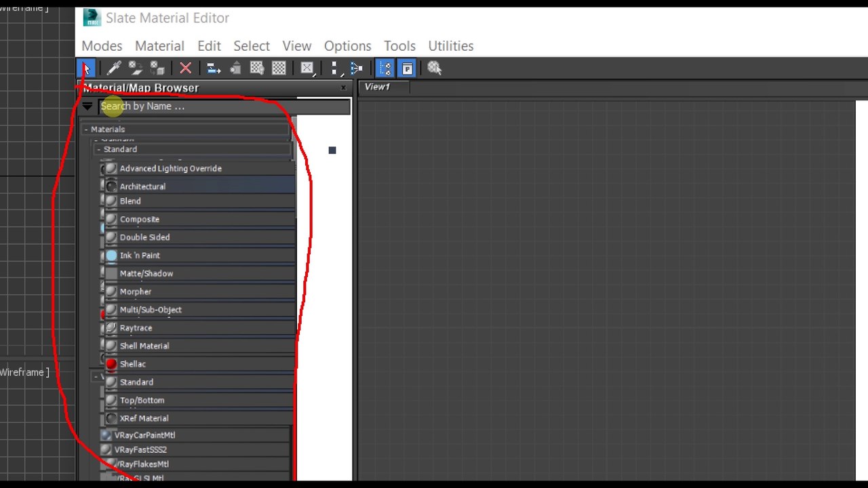This screenshot has height=488, width=868.
Task: Select the VRayFlakesMtl material
Action: (195, 464)
